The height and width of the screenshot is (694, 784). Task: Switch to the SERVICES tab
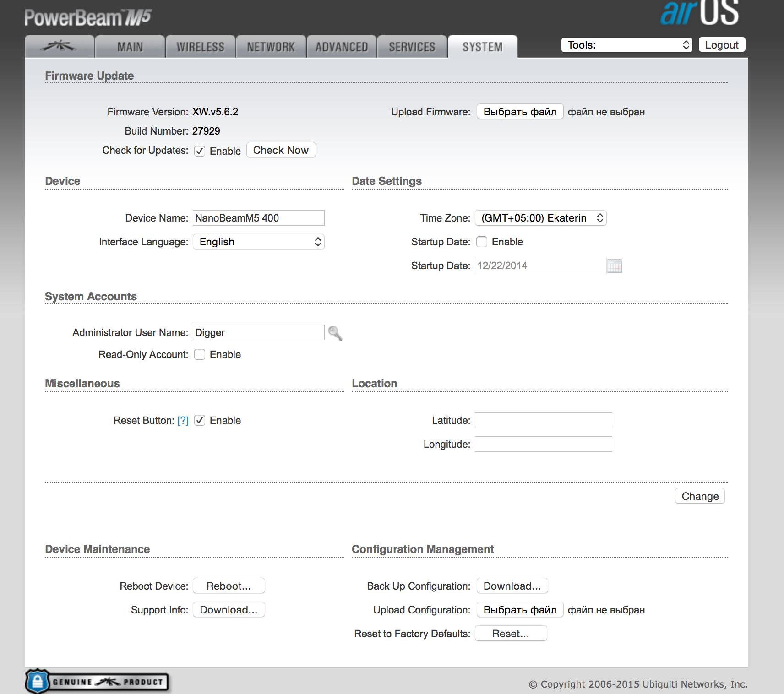coord(412,47)
